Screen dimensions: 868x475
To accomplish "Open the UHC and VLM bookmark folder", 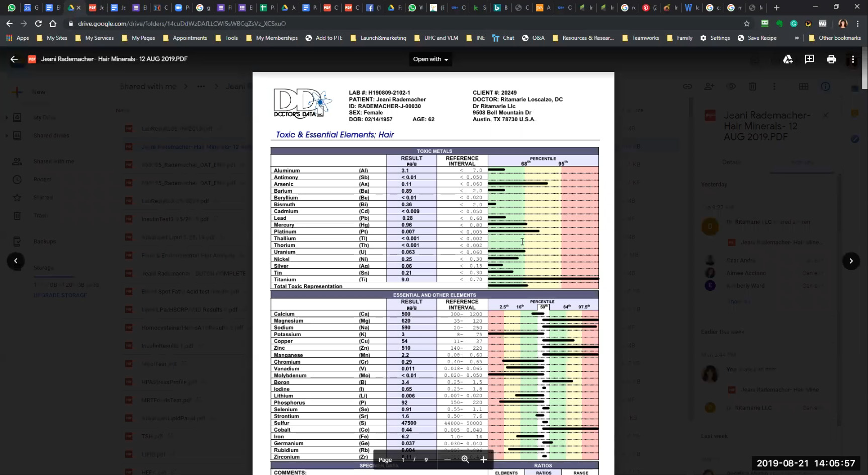I will (436, 38).
